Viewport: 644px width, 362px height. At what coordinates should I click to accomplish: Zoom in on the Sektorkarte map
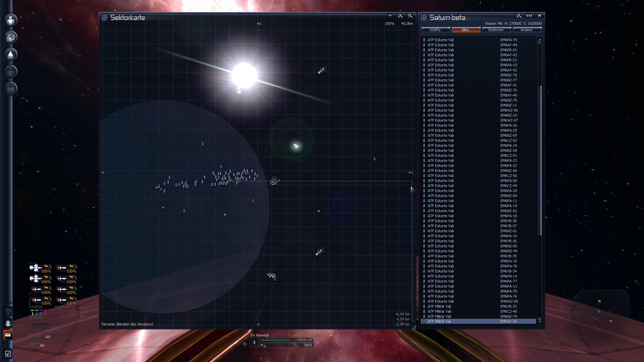[x=400, y=16]
